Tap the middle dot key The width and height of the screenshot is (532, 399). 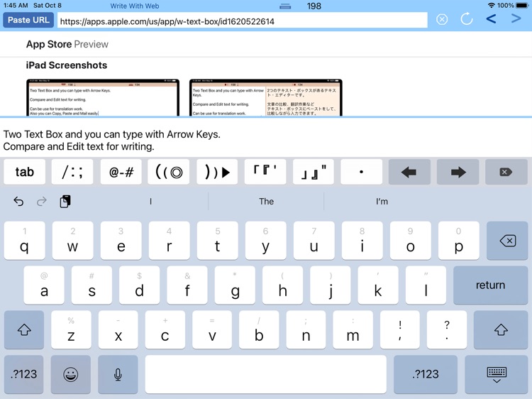pos(361,172)
